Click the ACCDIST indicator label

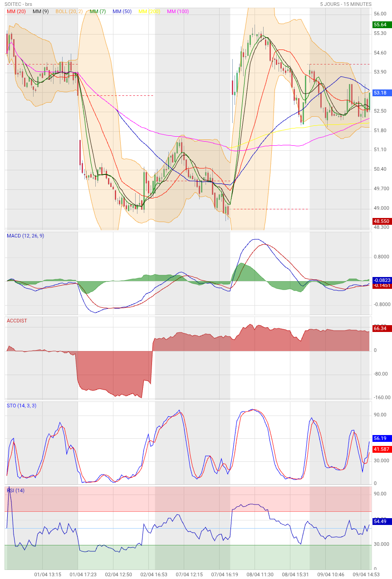pyautogui.click(x=17, y=321)
